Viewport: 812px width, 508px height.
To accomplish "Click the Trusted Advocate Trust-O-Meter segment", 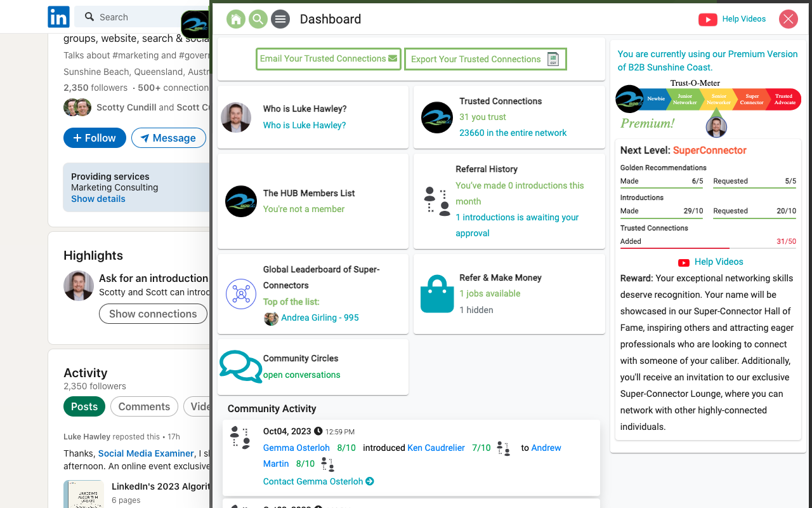I will point(784,99).
